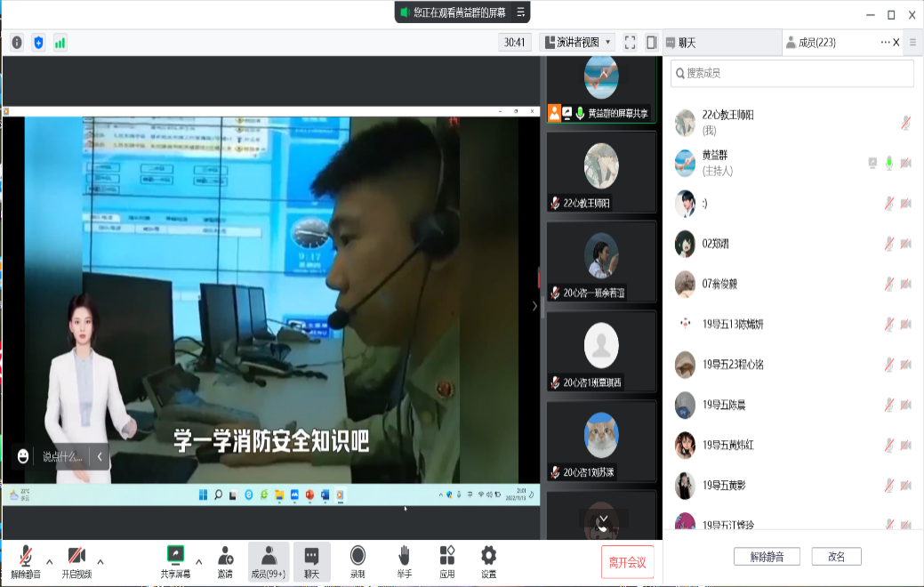
Task: Enter full screen mode
Action: tap(630, 43)
